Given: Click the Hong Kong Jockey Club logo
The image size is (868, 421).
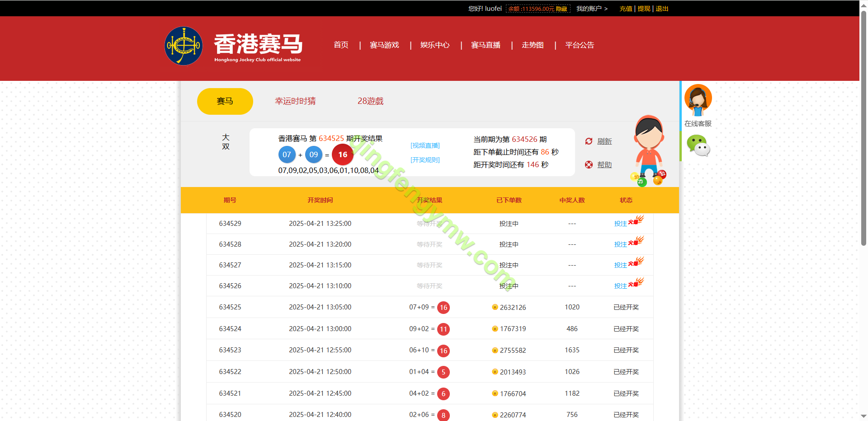Looking at the screenshot, I should (x=184, y=46).
